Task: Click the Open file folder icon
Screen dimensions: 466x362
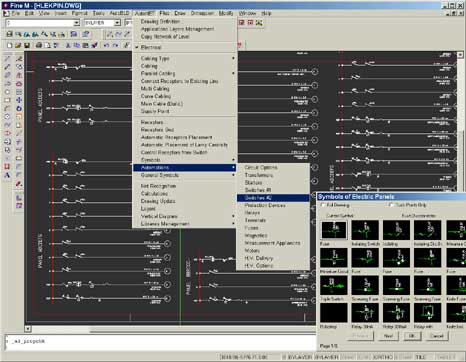Action: (x=18, y=45)
